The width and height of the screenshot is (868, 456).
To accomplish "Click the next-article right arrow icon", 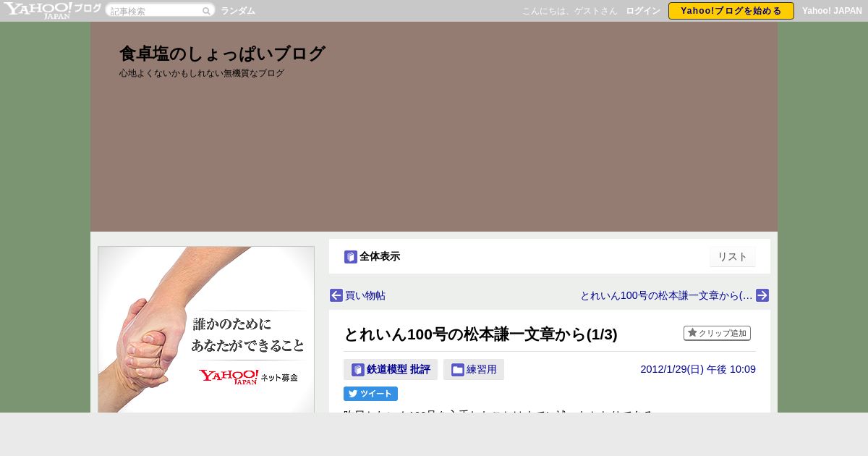I will 762,295.
